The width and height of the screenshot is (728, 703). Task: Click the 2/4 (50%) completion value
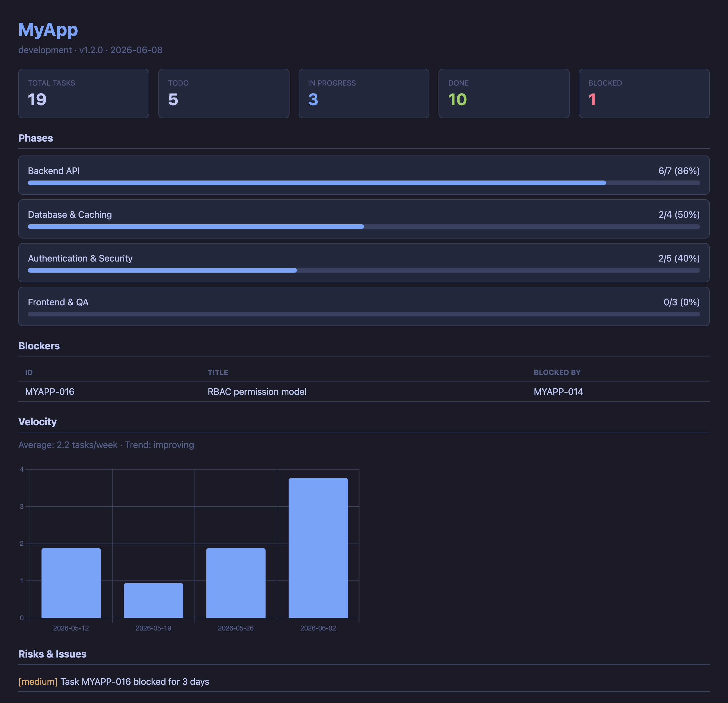(679, 215)
